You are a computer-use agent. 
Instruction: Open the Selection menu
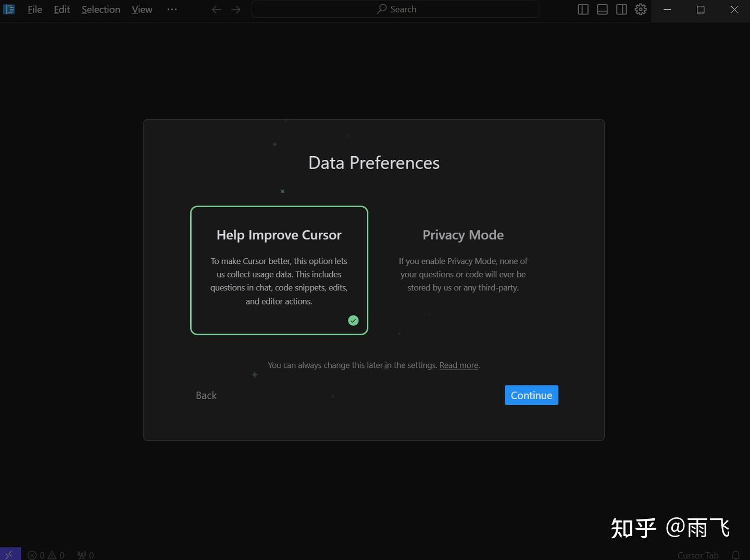[x=101, y=9]
